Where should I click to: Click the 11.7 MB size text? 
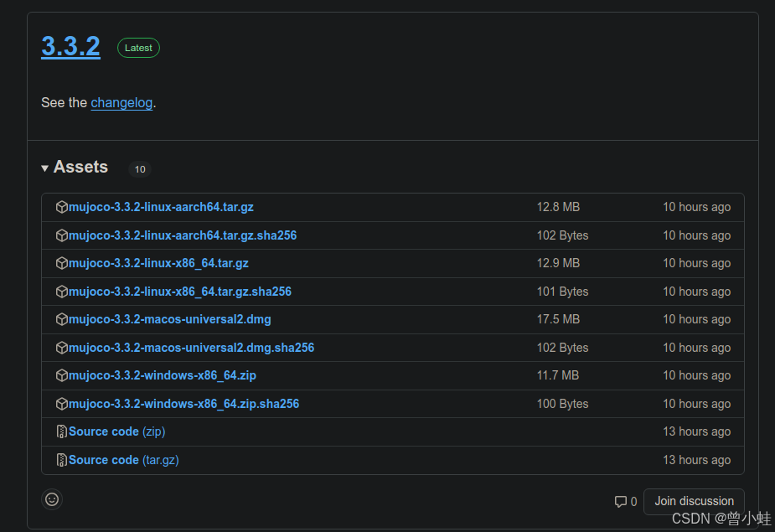557,376
